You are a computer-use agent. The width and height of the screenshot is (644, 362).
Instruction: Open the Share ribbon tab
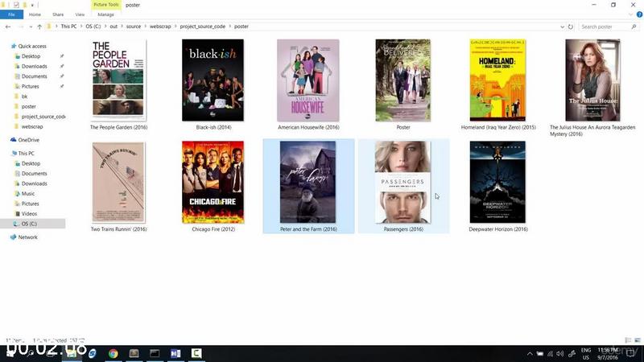(x=58, y=14)
